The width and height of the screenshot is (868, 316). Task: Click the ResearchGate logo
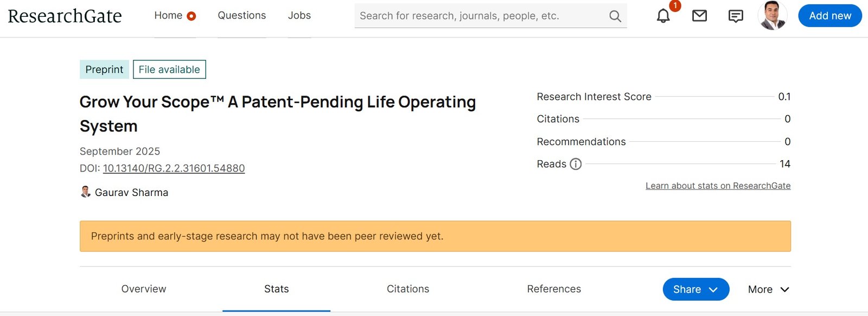(x=65, y=16)
